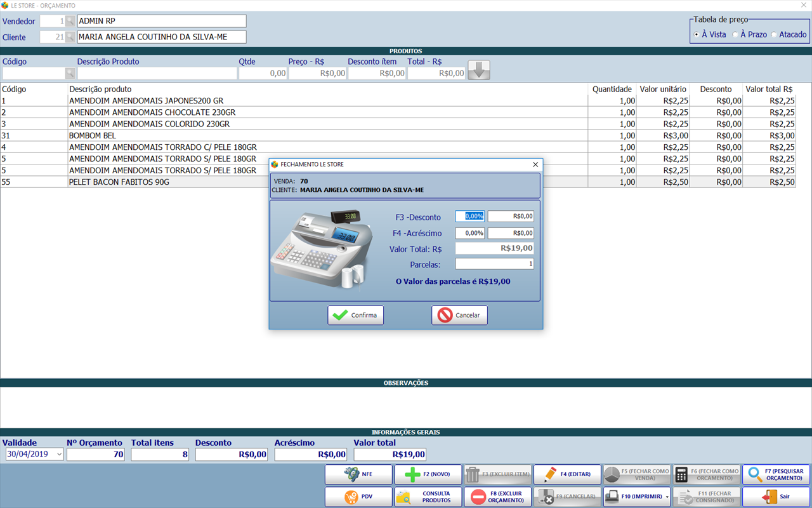Search budgets with F7 Pesquisar Orçamento
Screen dimensions: 812x508
(x=776, y=474)
